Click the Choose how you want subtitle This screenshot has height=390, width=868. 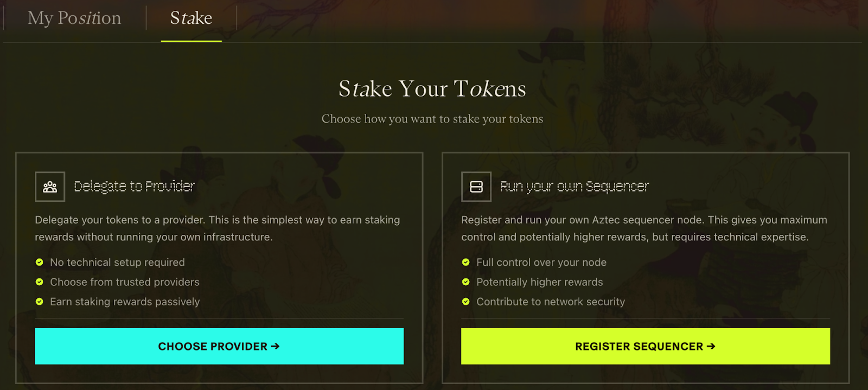432,119
